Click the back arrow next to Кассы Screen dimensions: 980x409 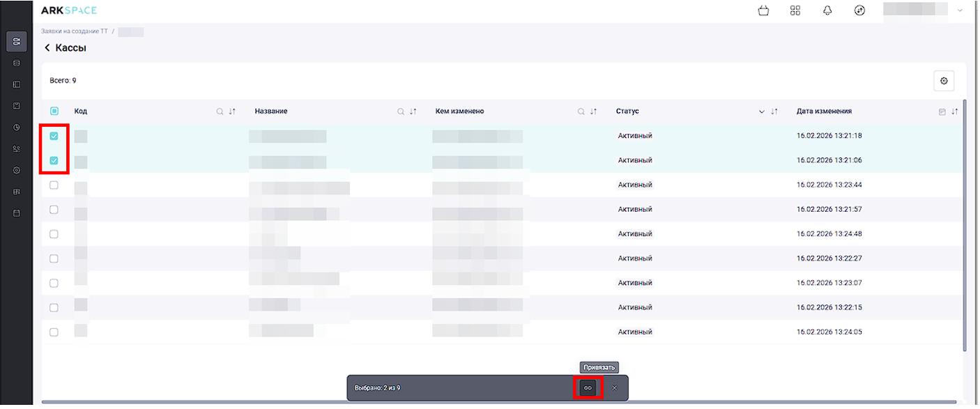[47, 48]
